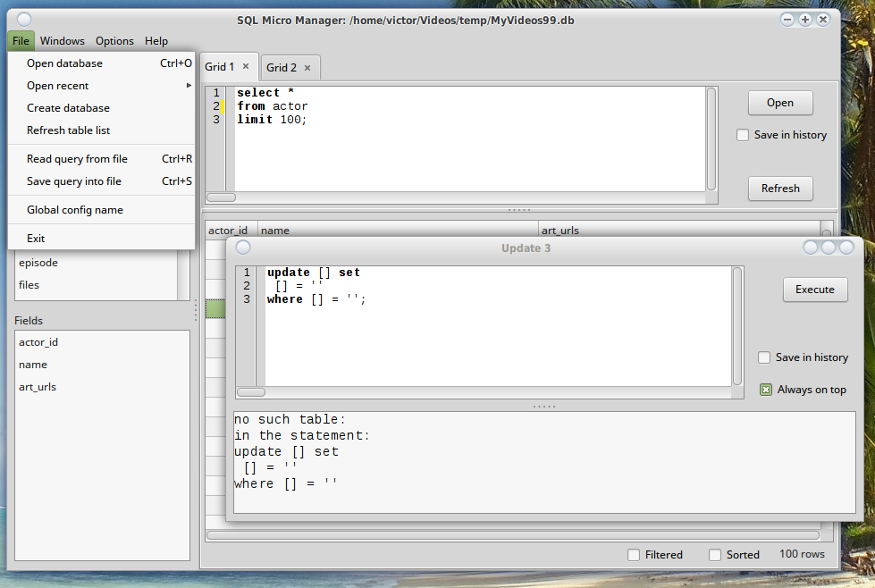Click the SQL Micro Manager title bar icon
Viewport: 875px width, 588px height.
pyautogui.click(x=24, y=18)
